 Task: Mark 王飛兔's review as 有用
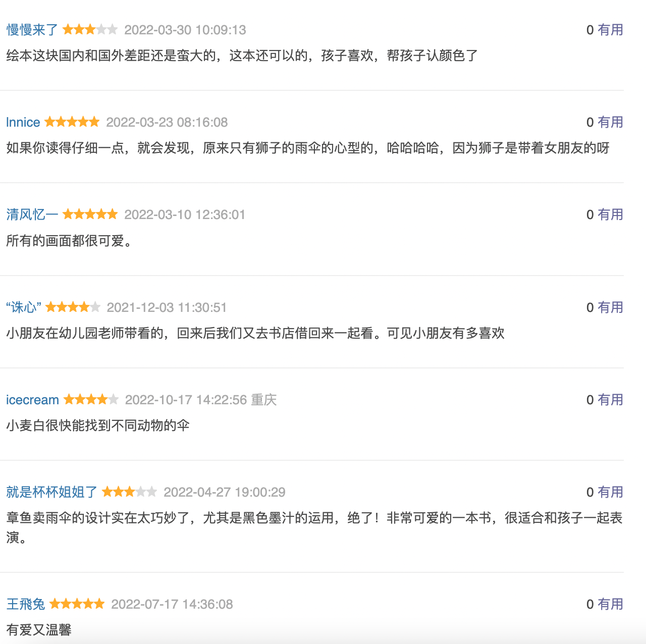coord(610,604)
